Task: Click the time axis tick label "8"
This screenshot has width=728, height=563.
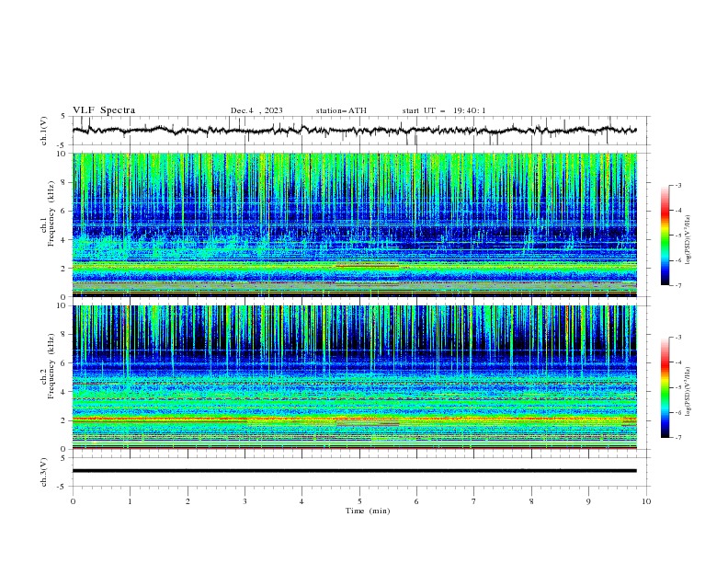Action: click(531, 501)
